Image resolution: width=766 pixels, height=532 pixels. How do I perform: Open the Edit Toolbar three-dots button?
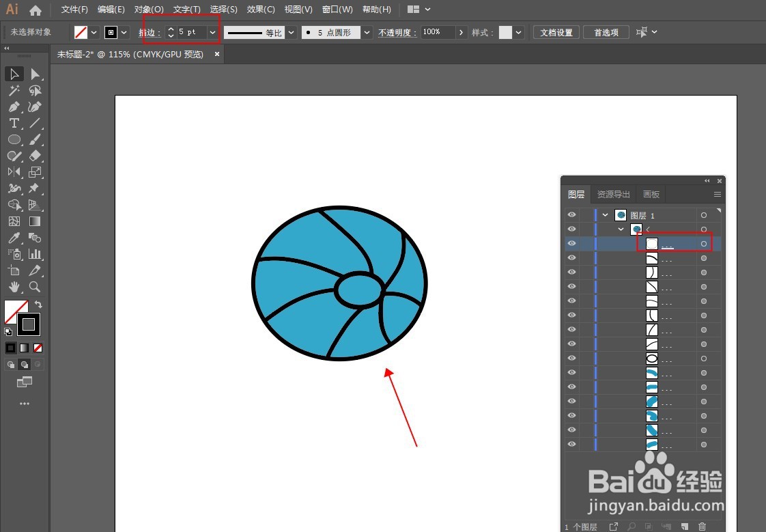[25, 404]
